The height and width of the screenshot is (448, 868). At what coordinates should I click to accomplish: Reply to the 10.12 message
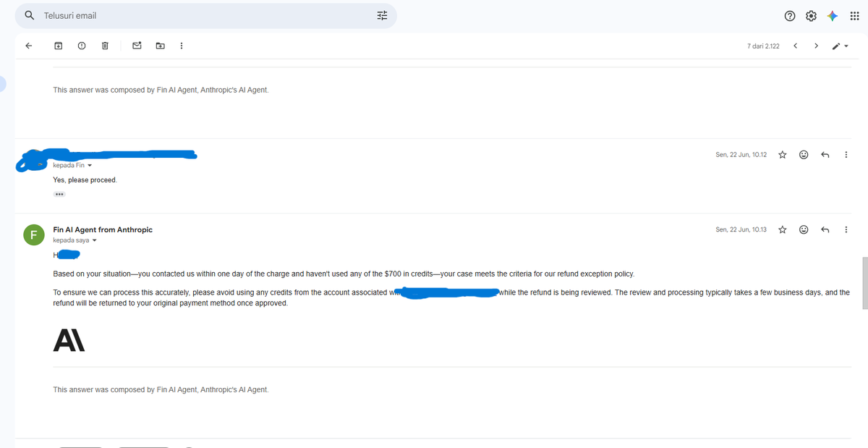click(825, 154)
